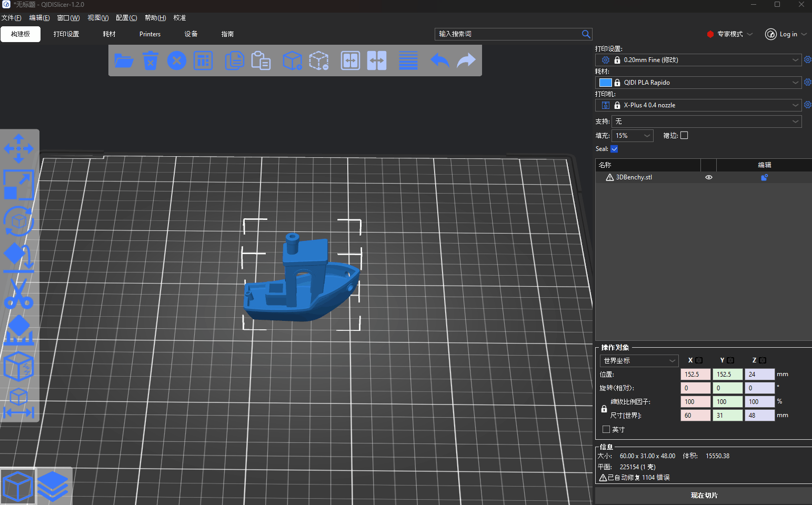Click the blue filament color swatch
Viewport: 812px width, 505px height.
606,83
